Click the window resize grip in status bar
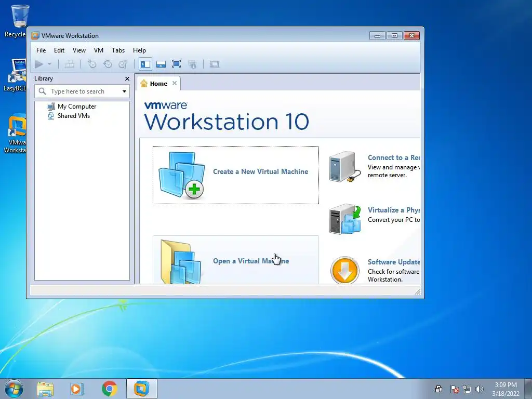Screen dimensions: 532x399 pyautogui.click(x=417, y=291)
